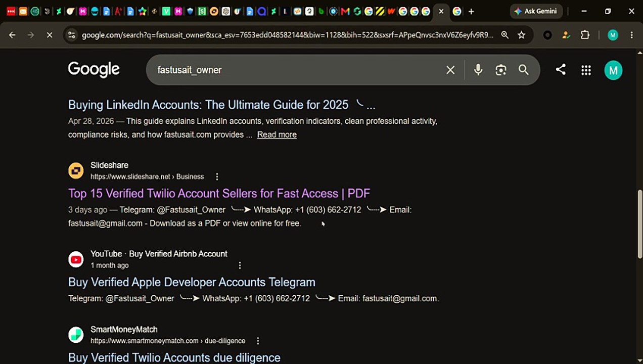Open more options for YouTube result

[x=240, y=265]
